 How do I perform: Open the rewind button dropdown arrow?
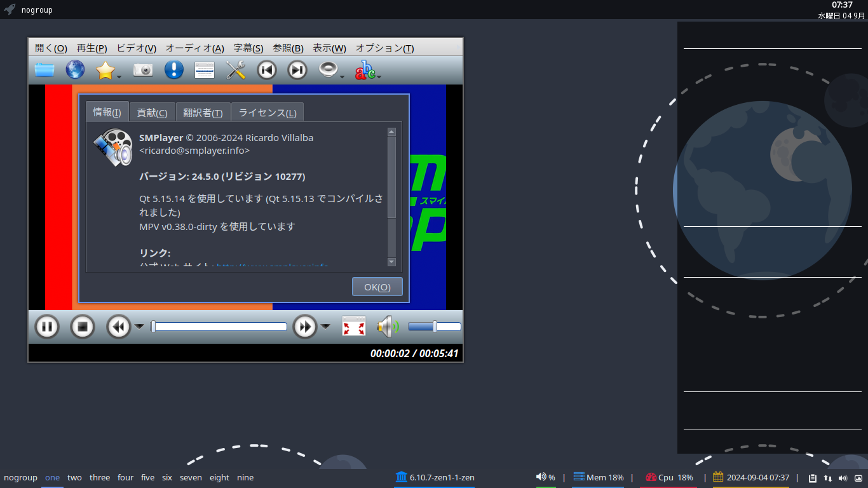point(139,327)
